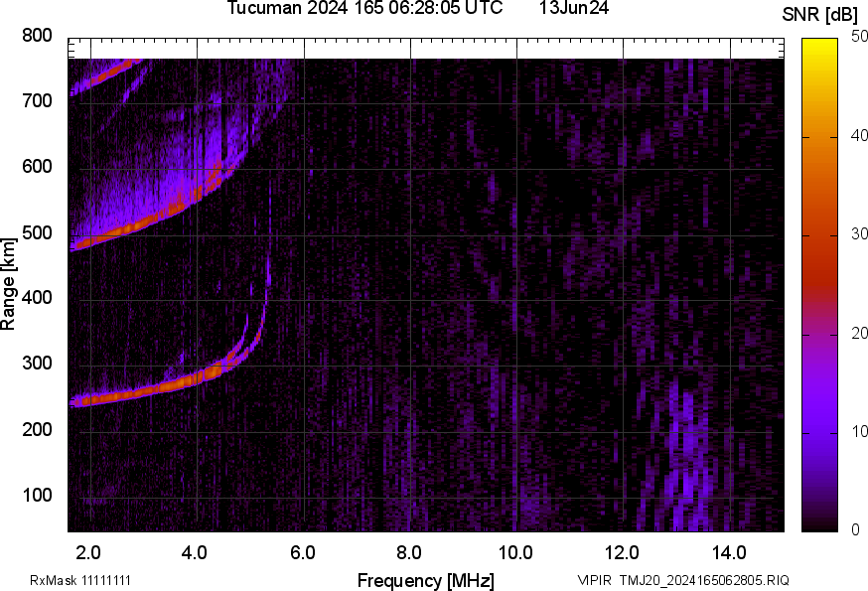Click the colorbar value '10'
The height and width of the screenshot is (591, 868).
pyautogui.click(x=859, y=431)
